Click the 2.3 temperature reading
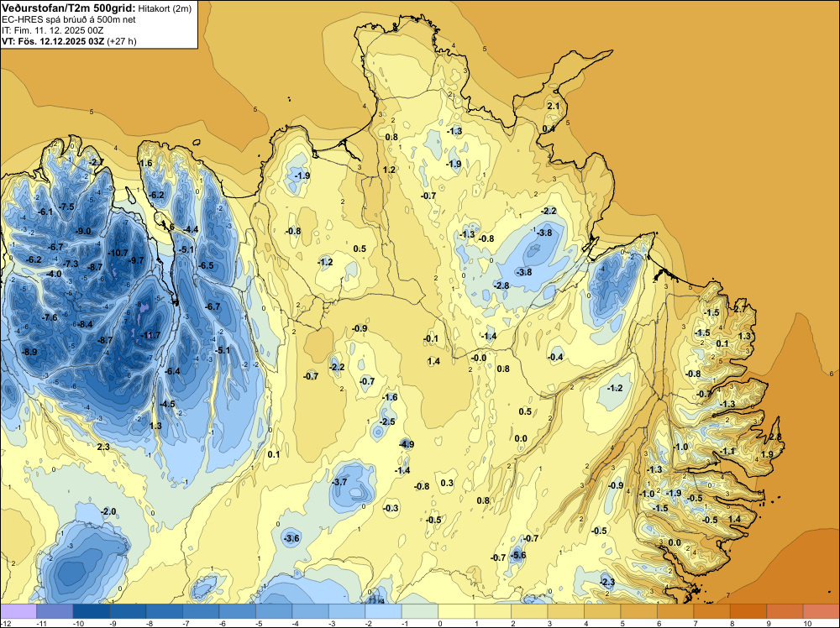The height and width of the screenshot is (628, 840). (103, 447)
